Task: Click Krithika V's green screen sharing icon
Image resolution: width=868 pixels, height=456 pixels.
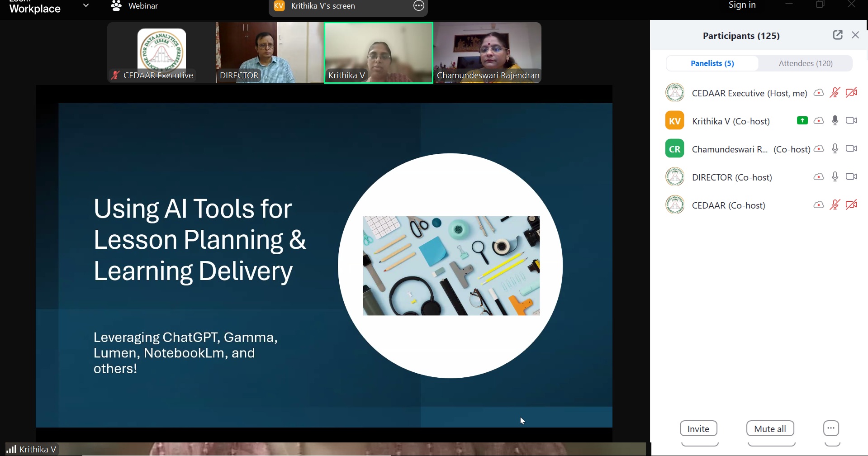Action: [x=802, y=120]
